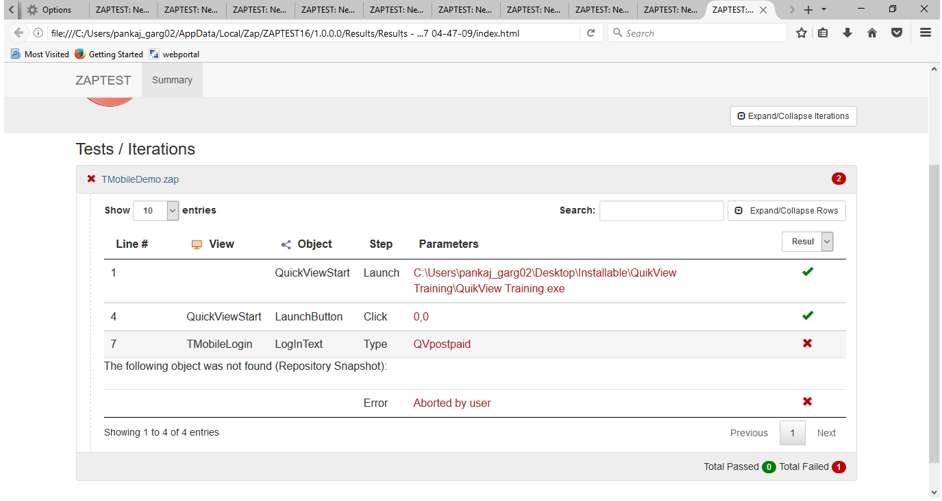This screenshot has width=942, height=501.
Task: Click the Total Passed green 0 badge
Action: [768, 467]
